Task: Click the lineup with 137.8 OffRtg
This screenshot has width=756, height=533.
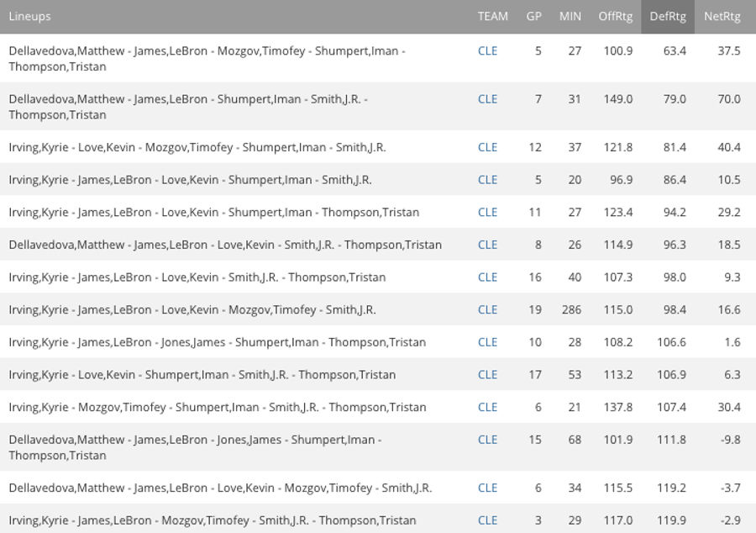Action: [378, 407]
